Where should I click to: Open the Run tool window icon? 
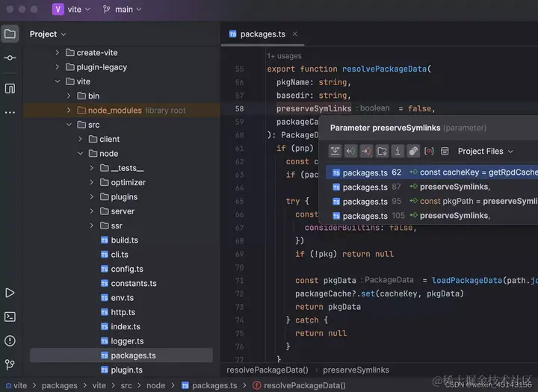pyautogui.click(x=10, y=293)
